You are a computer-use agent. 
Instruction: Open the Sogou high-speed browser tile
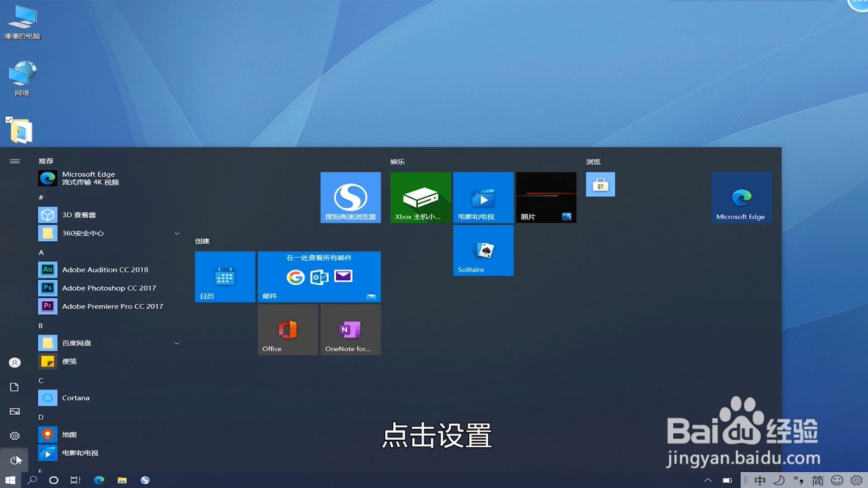pyautogui.click(x=350, y=197)
